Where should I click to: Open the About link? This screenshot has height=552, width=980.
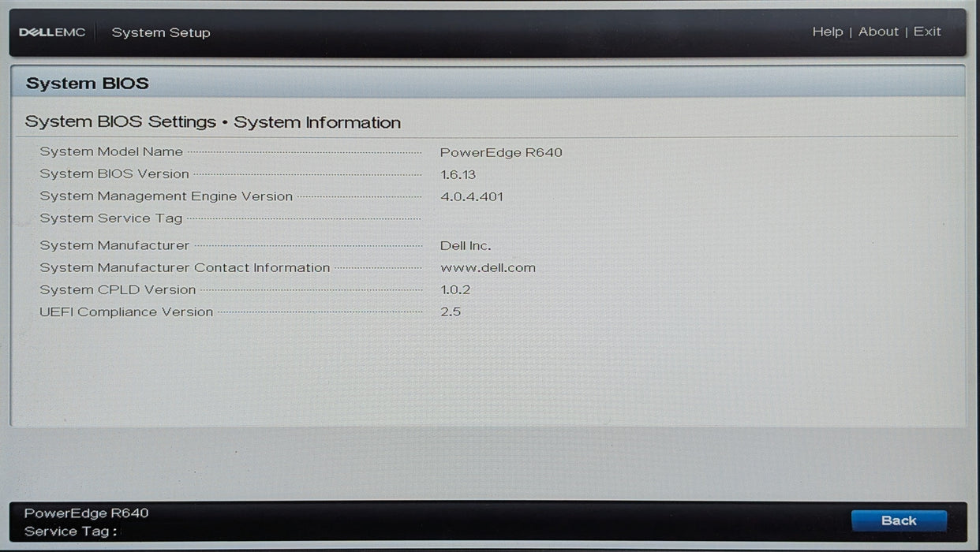click(x=878, y=32)
